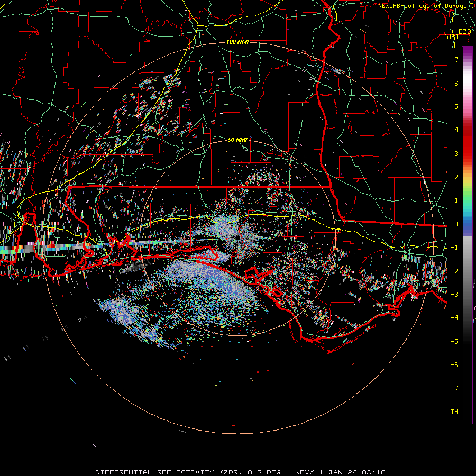Select the positive 2 dB scale label

pyautogui.click(x=456, y=177)
